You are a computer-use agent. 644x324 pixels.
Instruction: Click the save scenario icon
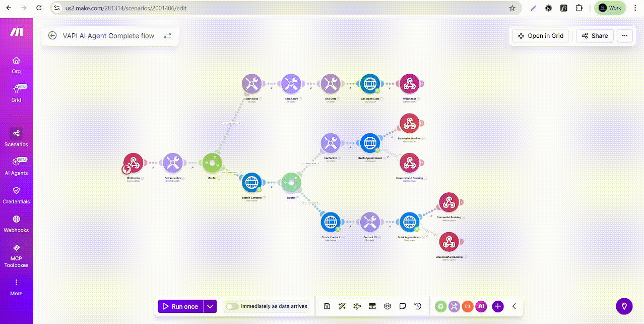tap(327, 306)
